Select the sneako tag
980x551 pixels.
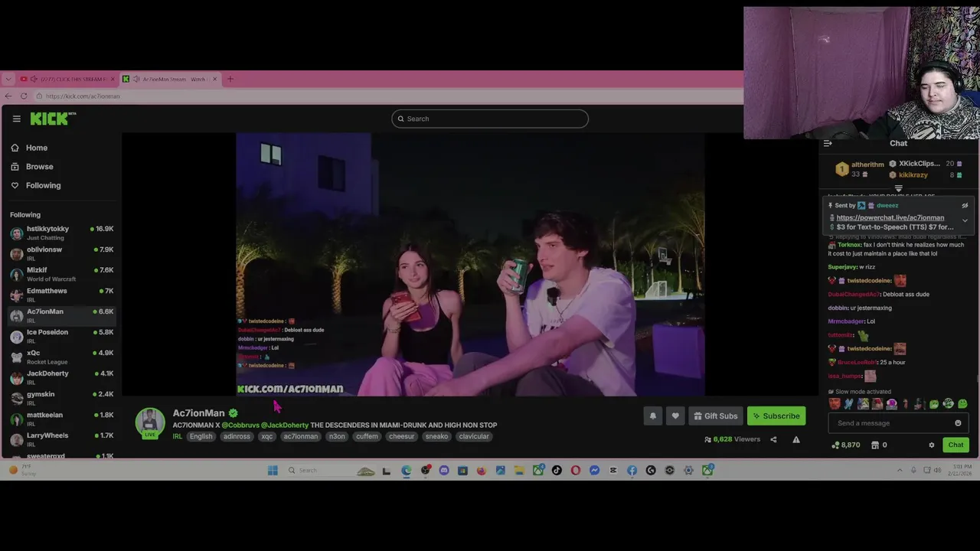point(436,436)
